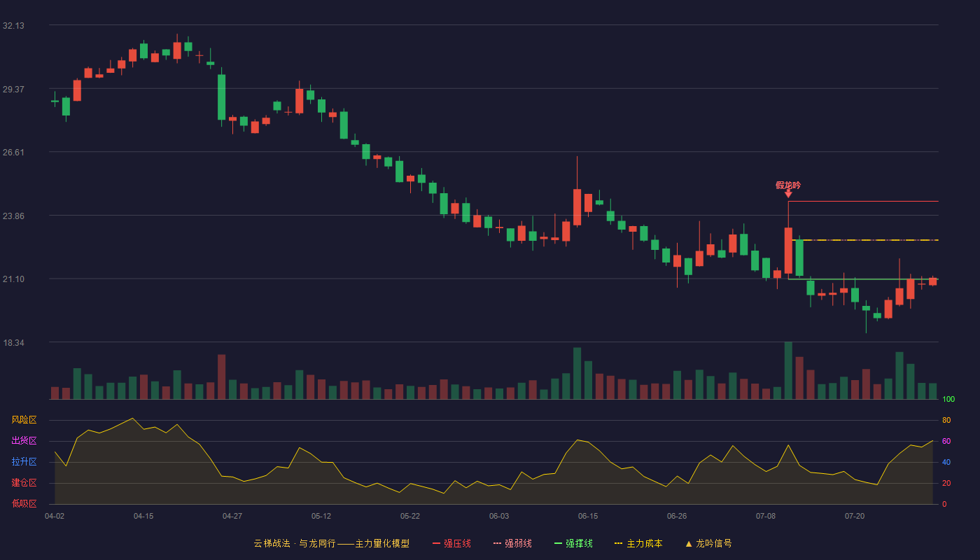Toggle the 主力成本 legend item

coord(638,543)
